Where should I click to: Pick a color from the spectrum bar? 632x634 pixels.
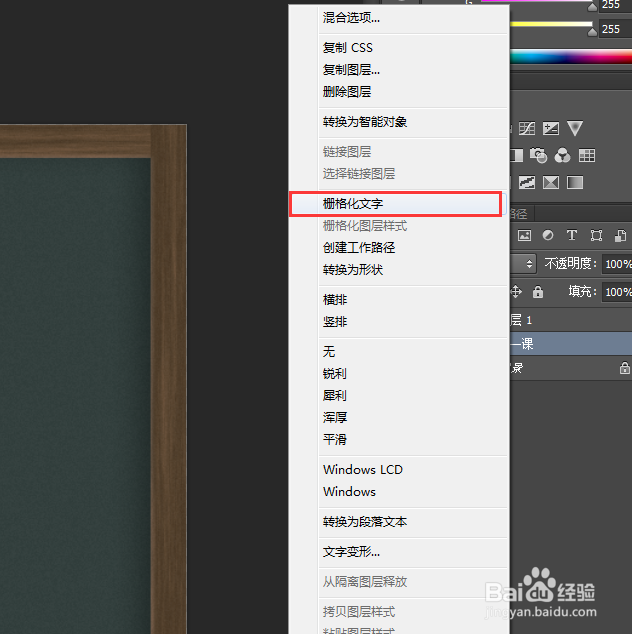tap(571, 57)
